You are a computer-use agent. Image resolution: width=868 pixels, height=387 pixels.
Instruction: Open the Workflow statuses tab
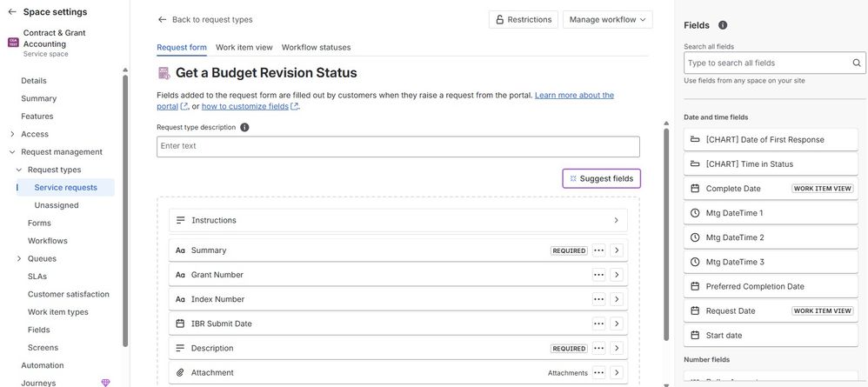pyautogui.click(x=316, y=47)
